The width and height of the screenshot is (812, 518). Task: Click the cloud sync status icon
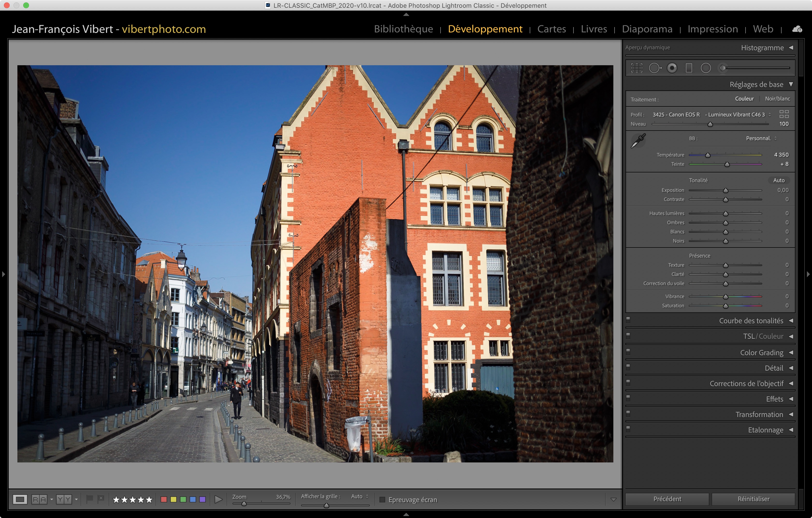797,29
